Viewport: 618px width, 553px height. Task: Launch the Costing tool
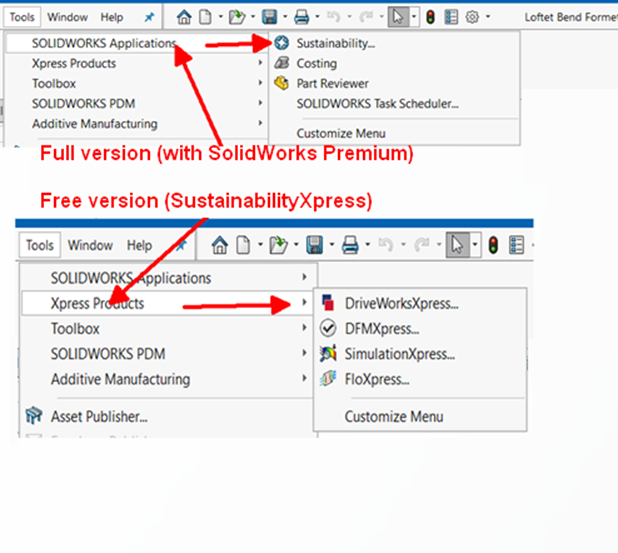(x=316, y=64)
